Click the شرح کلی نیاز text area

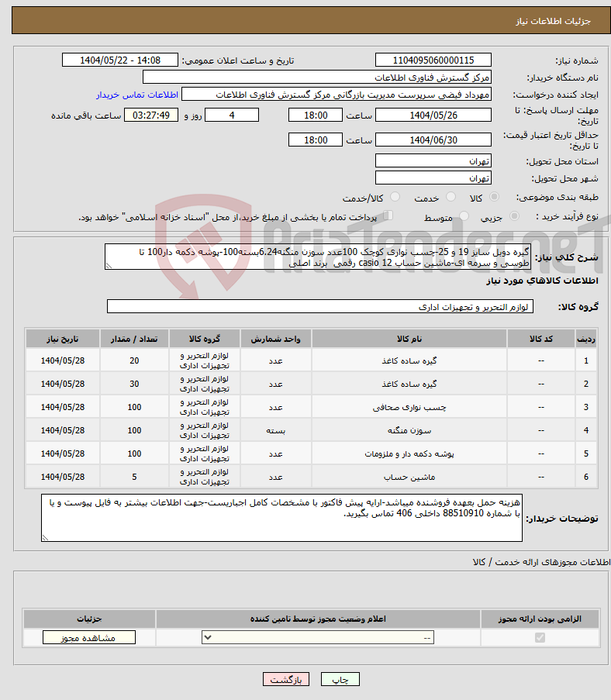[x=318, y=257]
